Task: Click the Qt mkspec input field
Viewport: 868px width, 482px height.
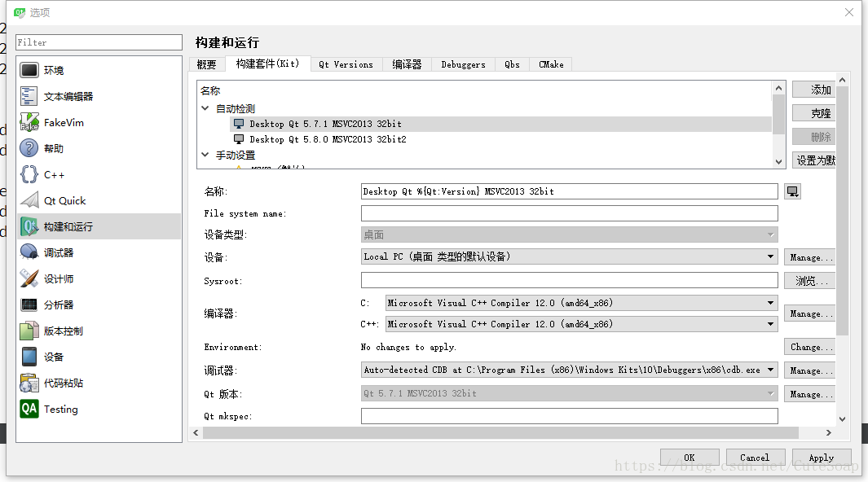Action: [x=569, y=416]
